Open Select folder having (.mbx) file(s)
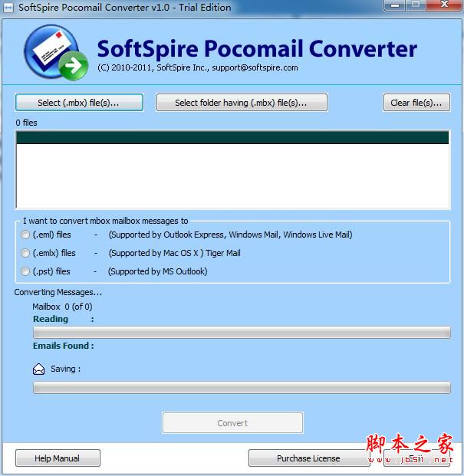The width and height of the screenshot is (464, 476). click(x=242, y=103)
